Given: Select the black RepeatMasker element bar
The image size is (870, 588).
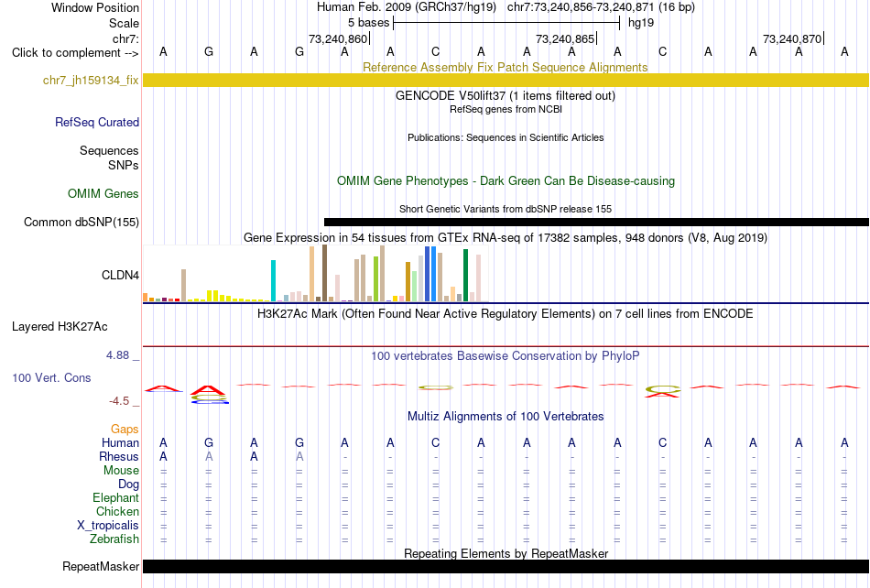Looking at the screenshot, I should (506, 566).
